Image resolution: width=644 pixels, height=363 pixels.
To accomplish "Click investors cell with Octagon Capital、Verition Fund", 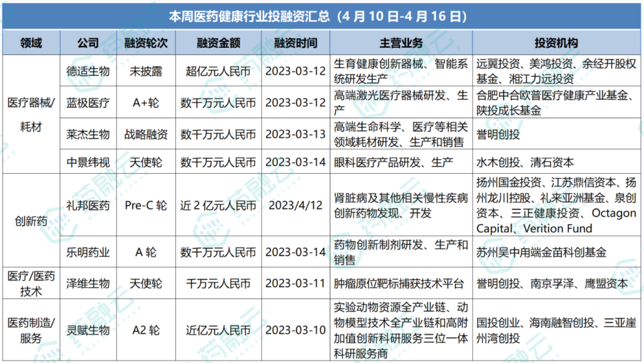I will point(556,205).
